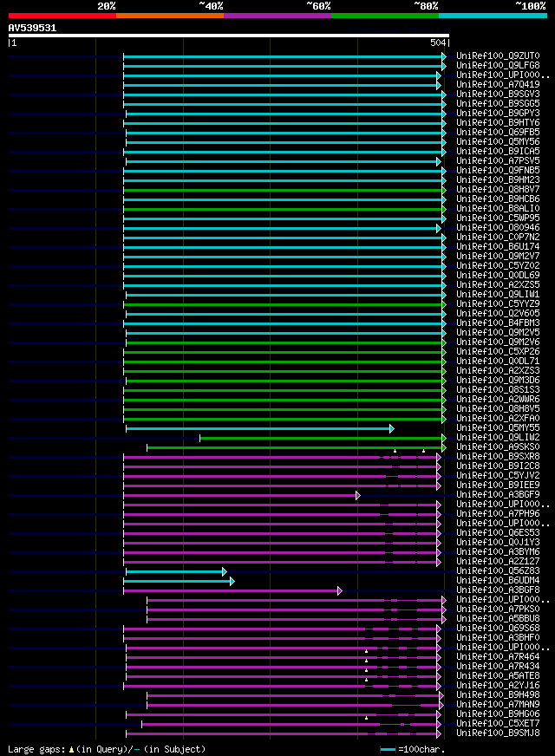Click the cyan arrowhead ending the Q5MY55 bar
The height and width of the screenshot is (756, 555).
[392, 428]
